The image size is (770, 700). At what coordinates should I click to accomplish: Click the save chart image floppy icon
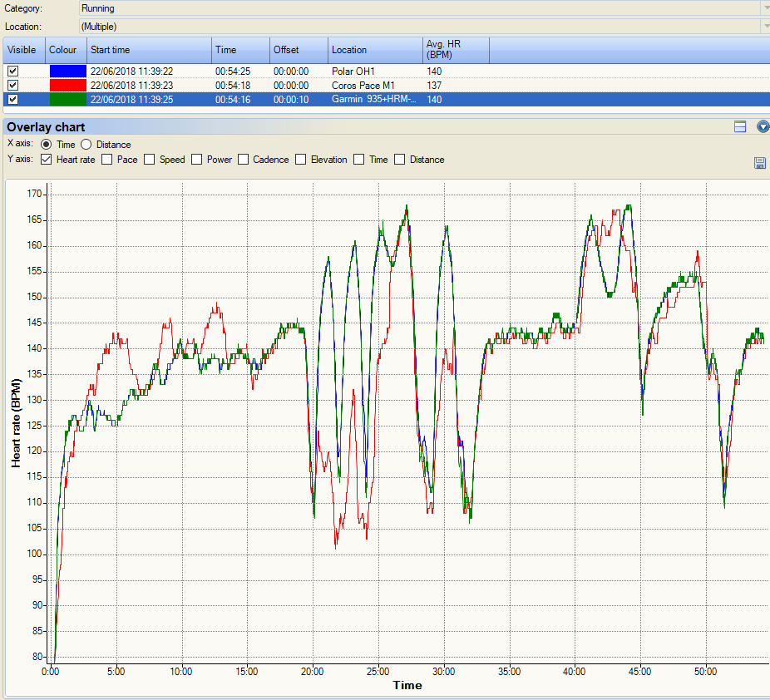tap(759, 163)
